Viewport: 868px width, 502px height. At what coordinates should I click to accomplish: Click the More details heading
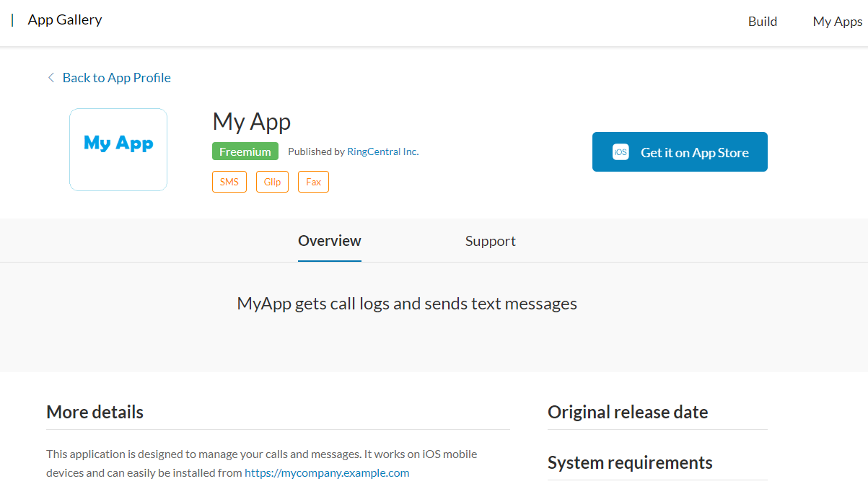click(x=95, y=412)
